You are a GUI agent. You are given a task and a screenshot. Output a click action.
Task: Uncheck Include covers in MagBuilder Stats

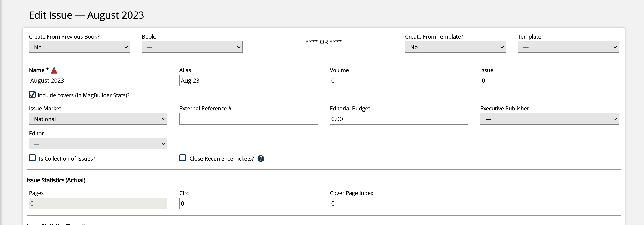tap(32, 95)
